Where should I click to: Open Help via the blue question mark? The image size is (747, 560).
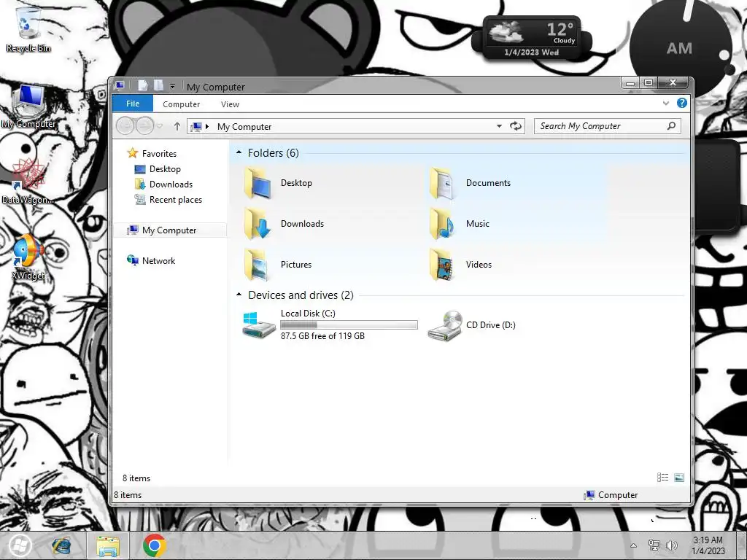682,103
